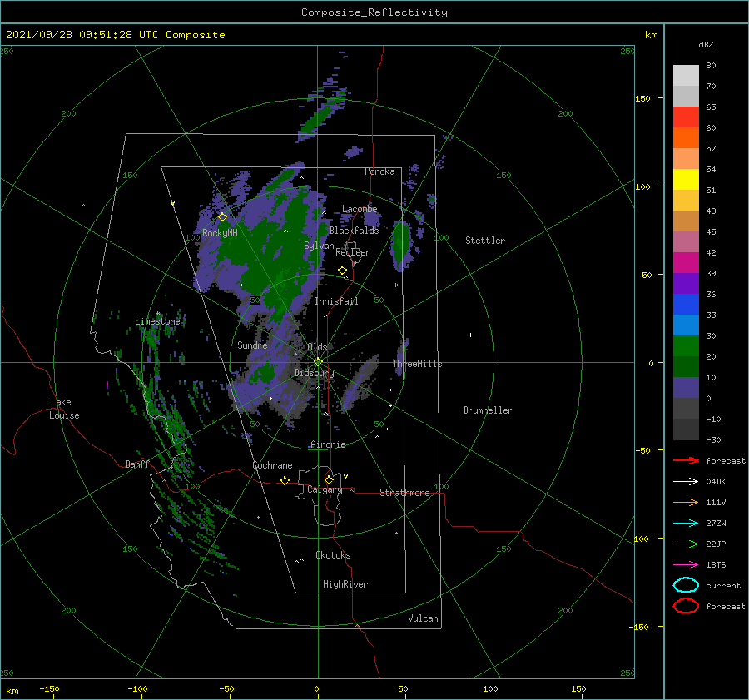
Task: Click the Sylvan city label
Action: point(319,246)
